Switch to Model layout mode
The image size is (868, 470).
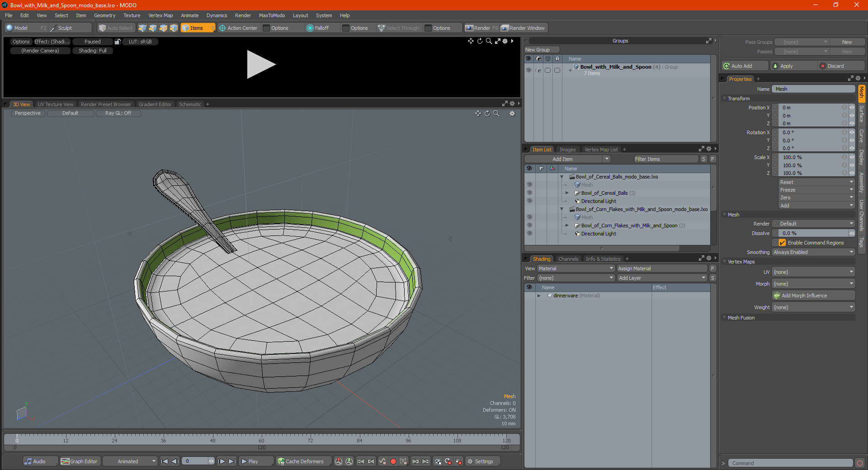(x=26, y=28)
